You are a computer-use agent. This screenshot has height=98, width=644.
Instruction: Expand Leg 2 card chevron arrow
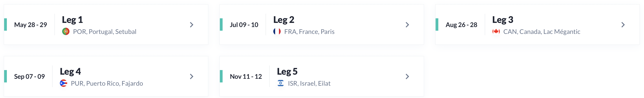pyautogui.click(x=407, y=25)
